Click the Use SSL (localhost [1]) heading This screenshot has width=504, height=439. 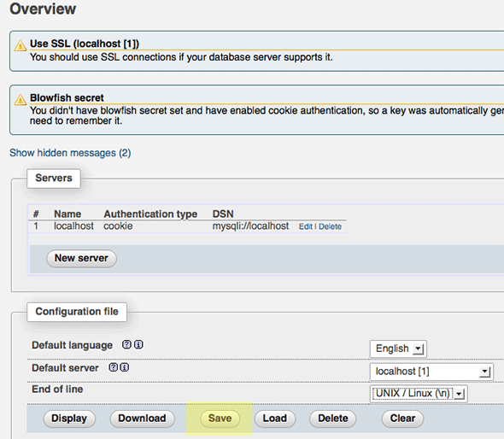[x=85, y=44]
